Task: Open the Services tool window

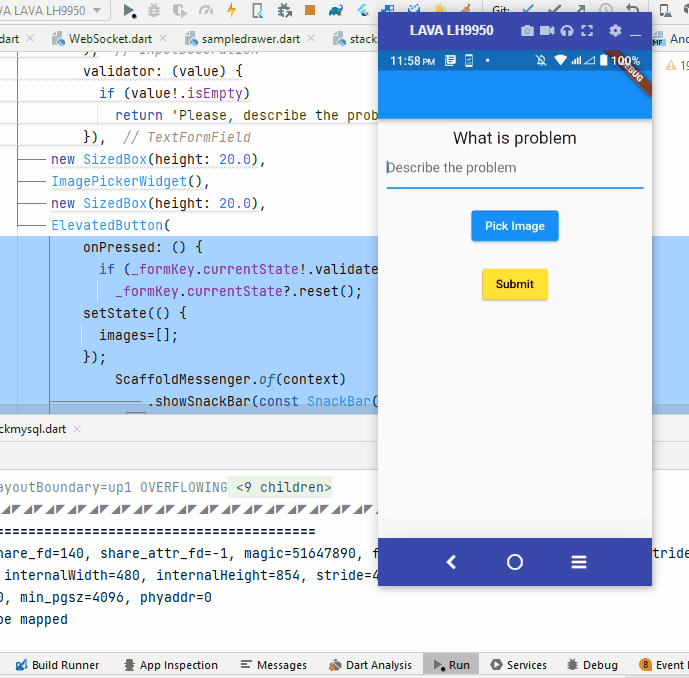Action: click(x=519, y=665)
